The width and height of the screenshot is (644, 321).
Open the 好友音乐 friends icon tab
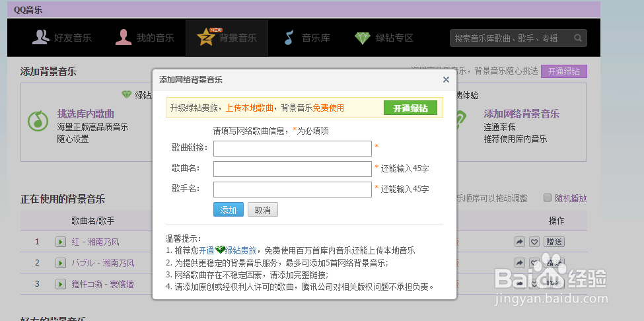tap(61, 38)
